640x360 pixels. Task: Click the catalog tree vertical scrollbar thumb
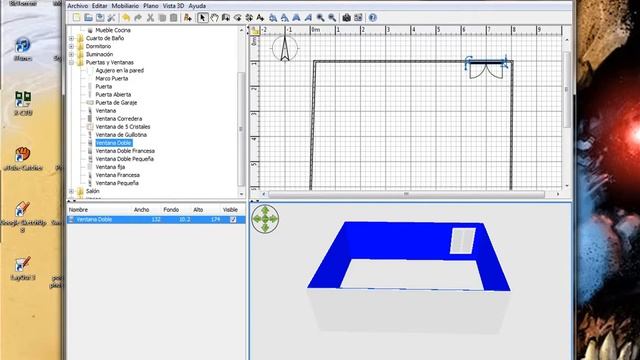pos(241,129)
